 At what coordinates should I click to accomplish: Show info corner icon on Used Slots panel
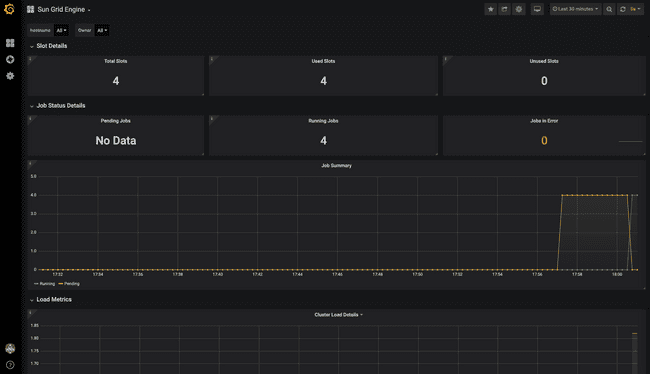tap(211, 59)
